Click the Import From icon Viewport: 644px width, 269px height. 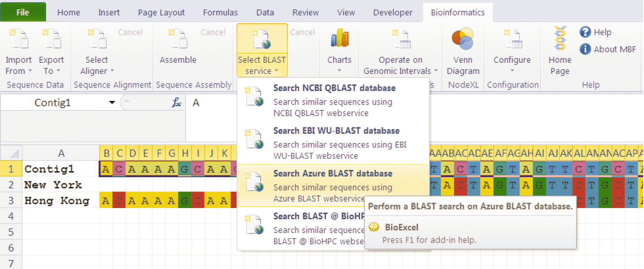(18, 39)
